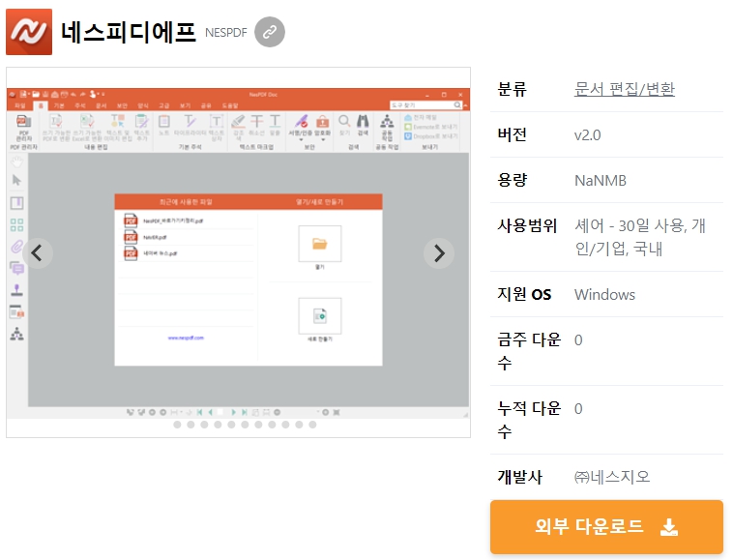Click the 네스피디에프 title text

[129, 32]
